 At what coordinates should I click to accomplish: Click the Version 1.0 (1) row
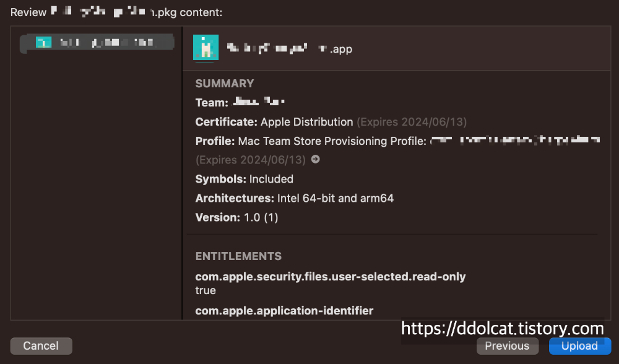coord(236,217)
